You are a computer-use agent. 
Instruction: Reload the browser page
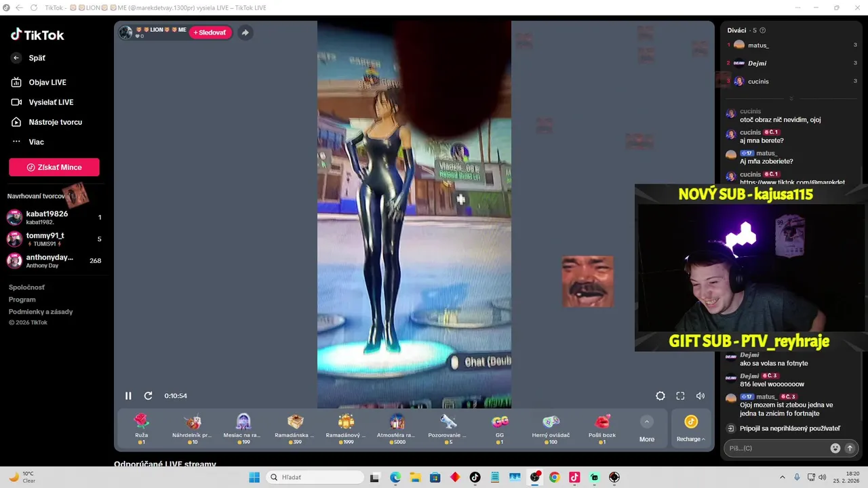(33, 7)
